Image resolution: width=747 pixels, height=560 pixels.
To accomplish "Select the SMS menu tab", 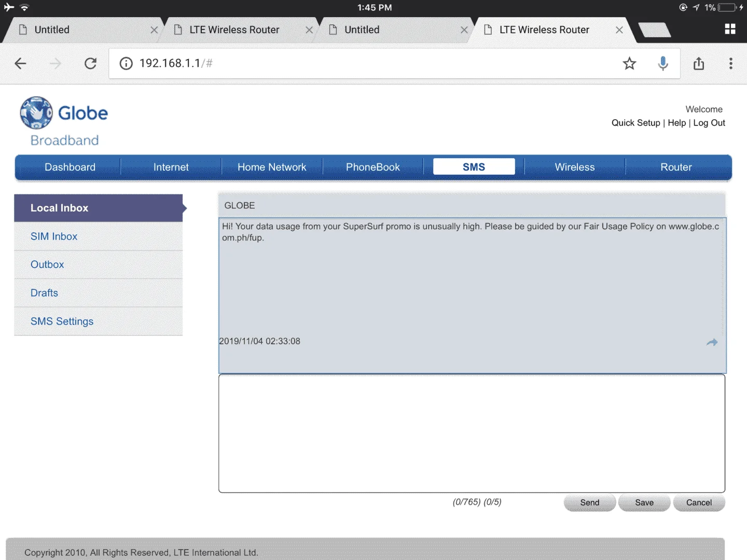I will 474,167.
